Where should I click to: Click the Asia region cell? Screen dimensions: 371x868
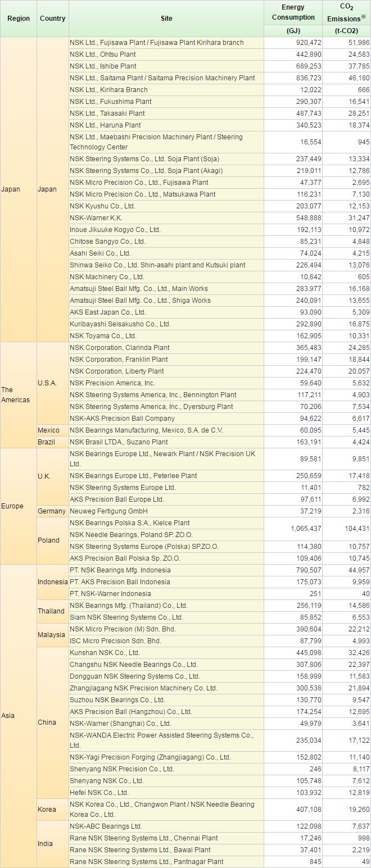tap(18, 716)
